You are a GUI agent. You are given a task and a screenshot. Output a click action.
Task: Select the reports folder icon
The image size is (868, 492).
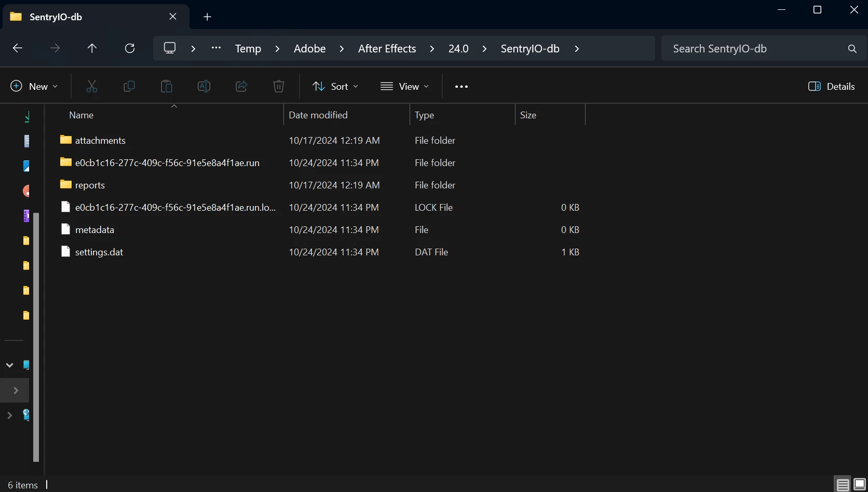(x=65, y=184)
